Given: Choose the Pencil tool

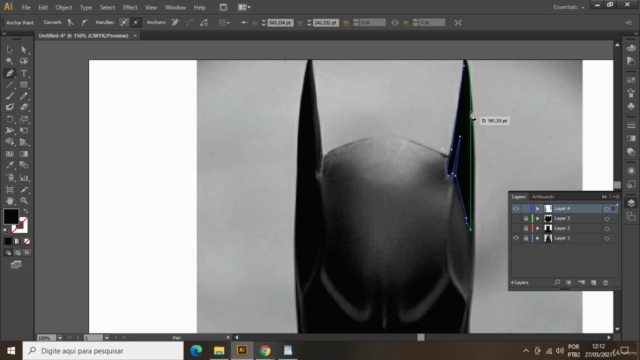Looking at the screenshot, I should (24, 96).
